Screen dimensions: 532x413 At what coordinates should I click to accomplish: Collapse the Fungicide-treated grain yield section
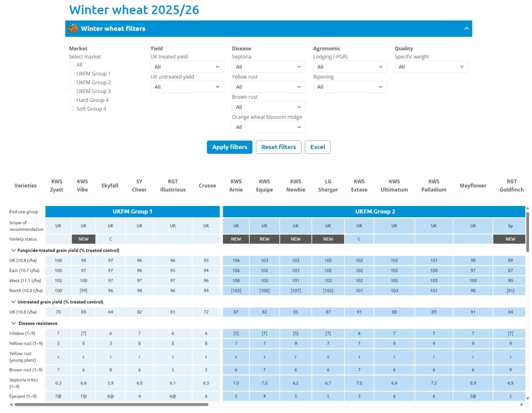pyautogui.click(x=13, y=250)
